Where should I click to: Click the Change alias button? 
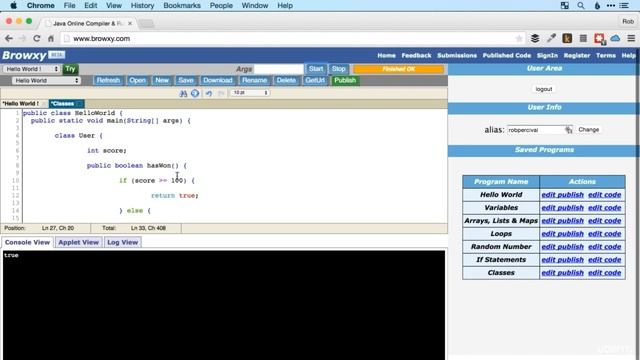[589, 129]
